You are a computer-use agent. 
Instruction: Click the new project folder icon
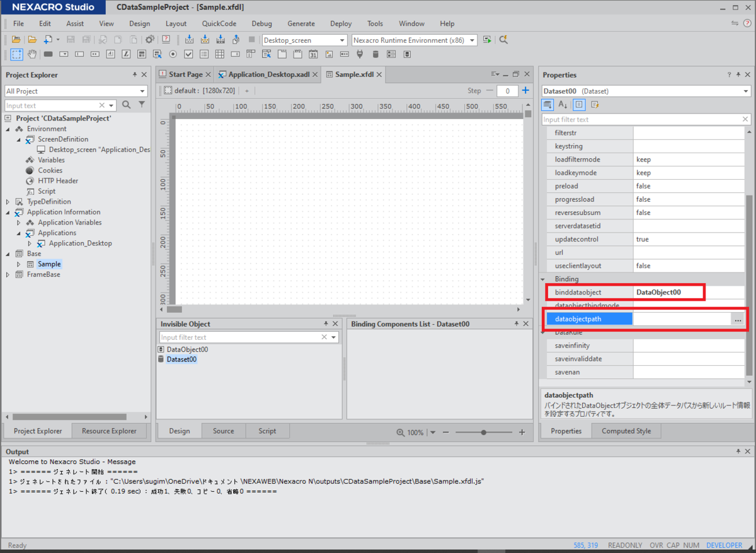tap(16, 40)
